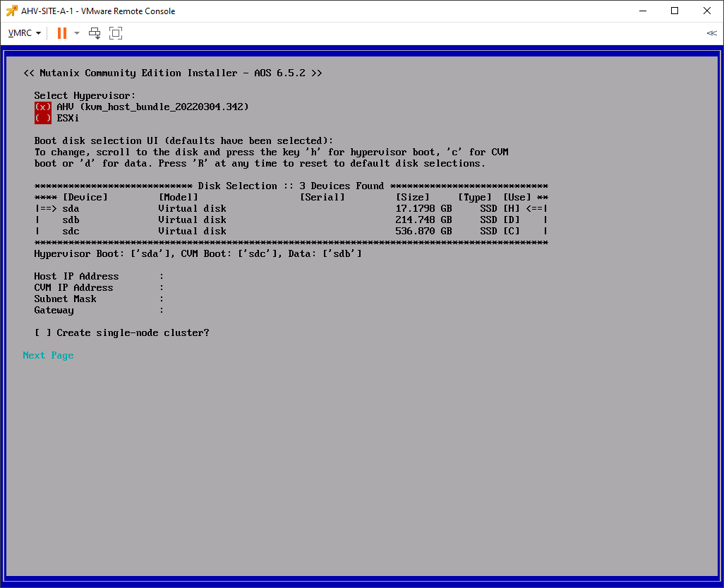Image resolution: width=724 pixels, height=588 pixels.
Task: Select the AHV hypervisor radio option
Action: (43, 107)
